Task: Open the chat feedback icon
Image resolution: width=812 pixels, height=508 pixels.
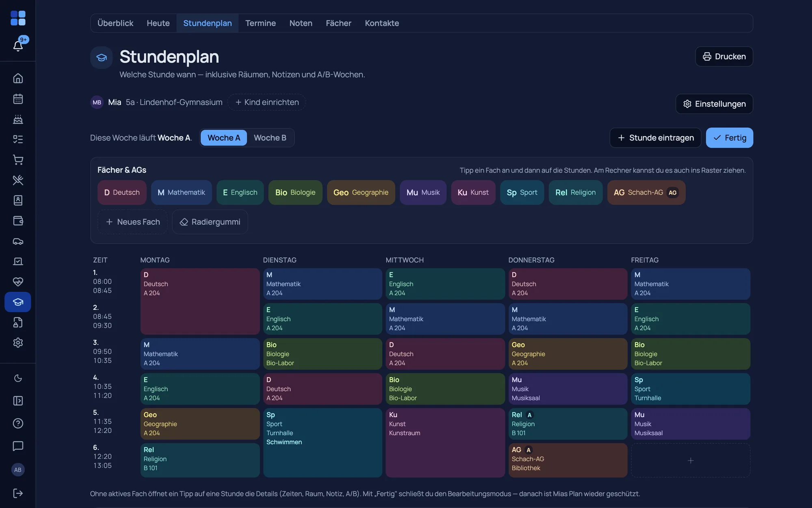Action: click(x=18, y=446)
